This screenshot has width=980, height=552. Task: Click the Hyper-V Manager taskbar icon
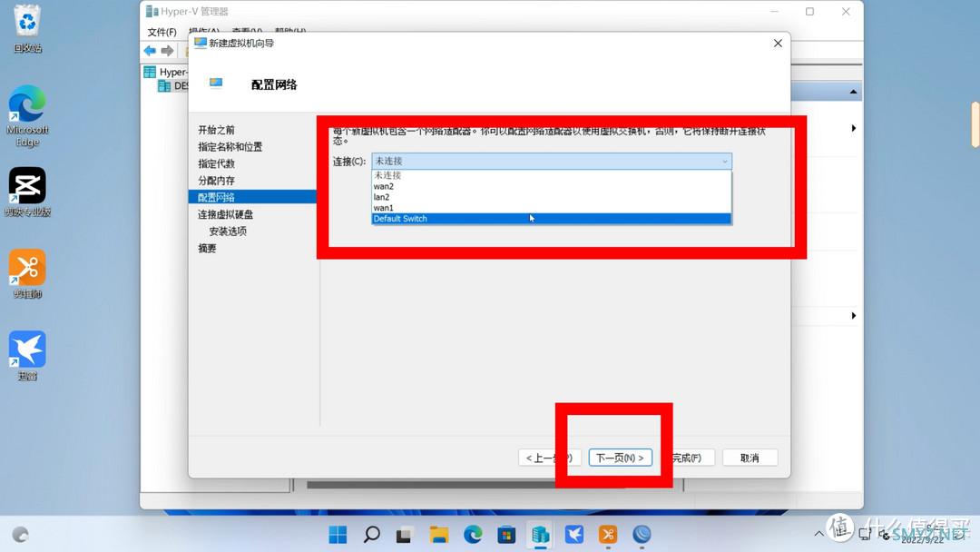541,534
